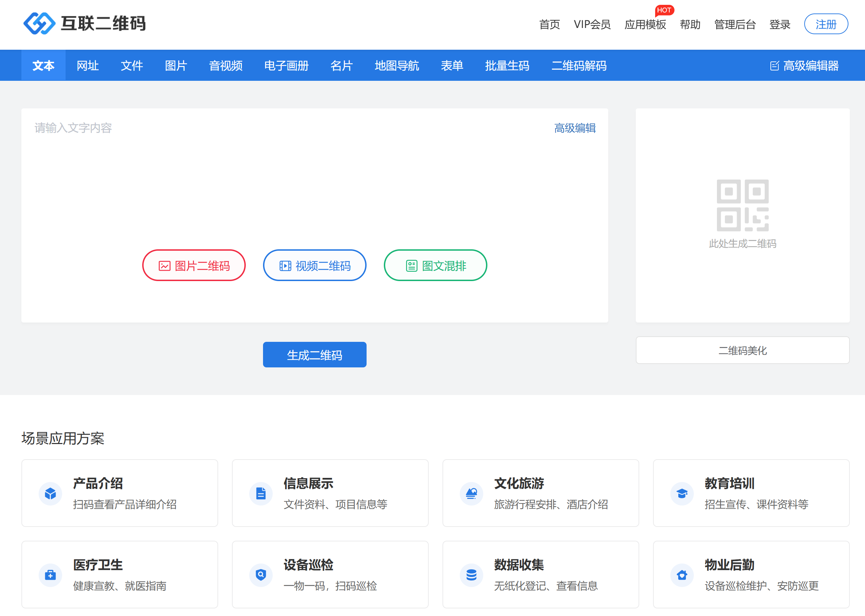Click the 信息展示 document icon
The height and width of the screenshot is (616, 865).
pyautogui.click(x=261, y=493)
